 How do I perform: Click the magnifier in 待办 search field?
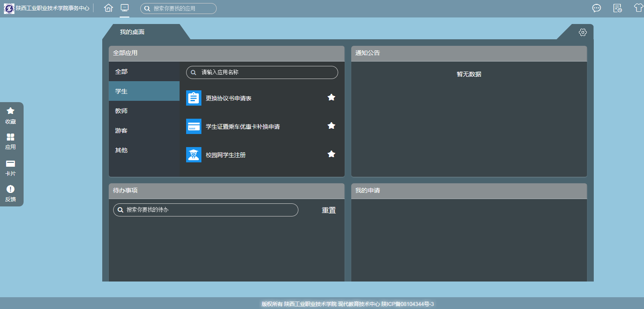click(x=120, y=210)
